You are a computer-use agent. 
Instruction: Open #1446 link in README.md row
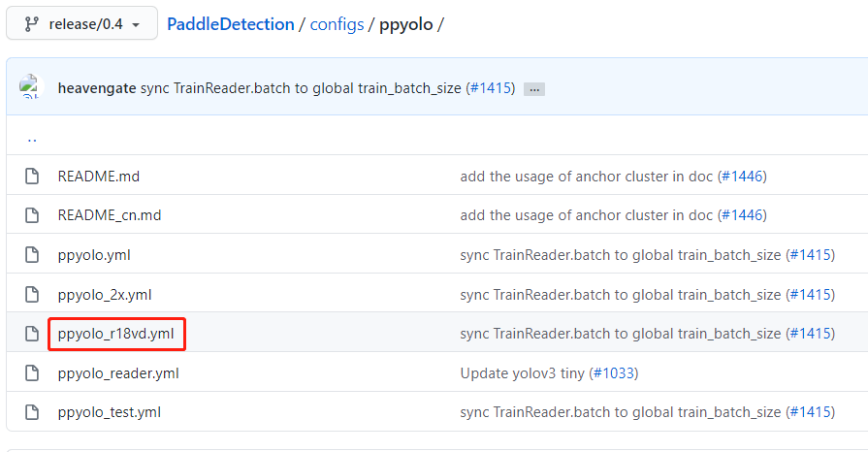[x=742, y=177]
